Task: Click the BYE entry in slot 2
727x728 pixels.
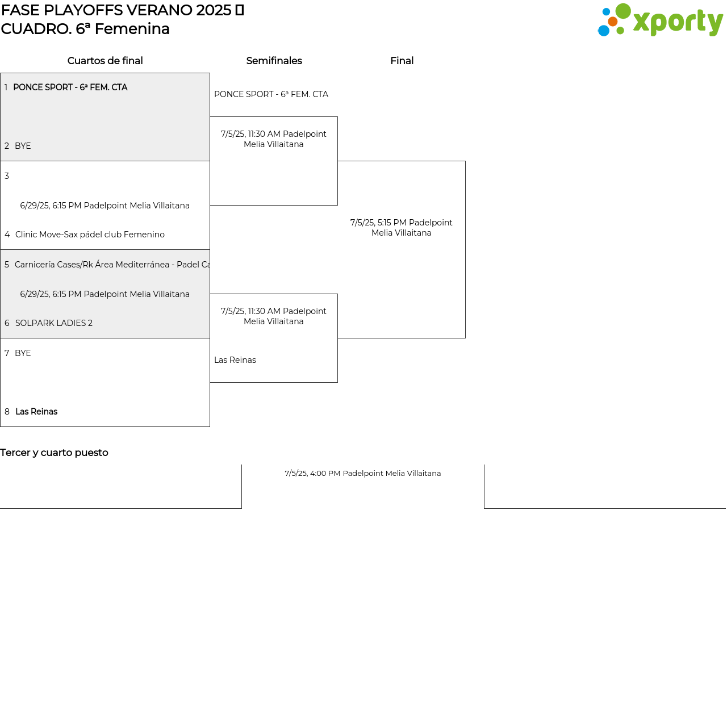Action: pos(23,146)
